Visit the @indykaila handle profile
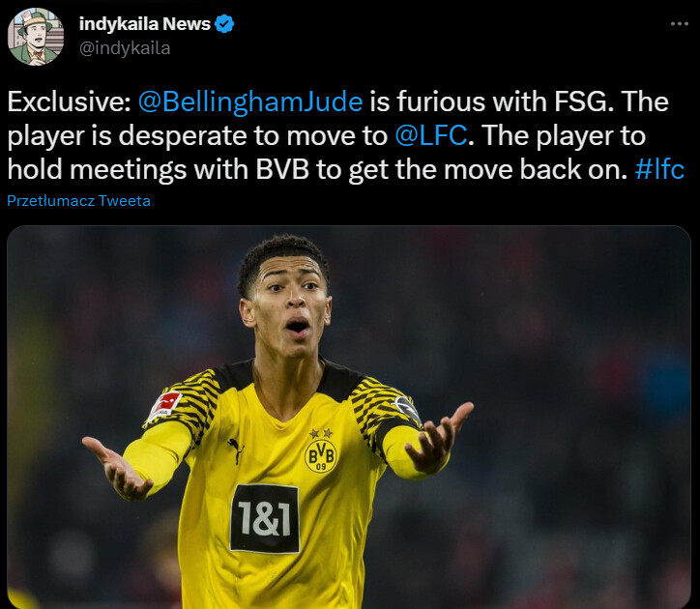Viewport: 700px width, 609px height. tap(125, 48)
